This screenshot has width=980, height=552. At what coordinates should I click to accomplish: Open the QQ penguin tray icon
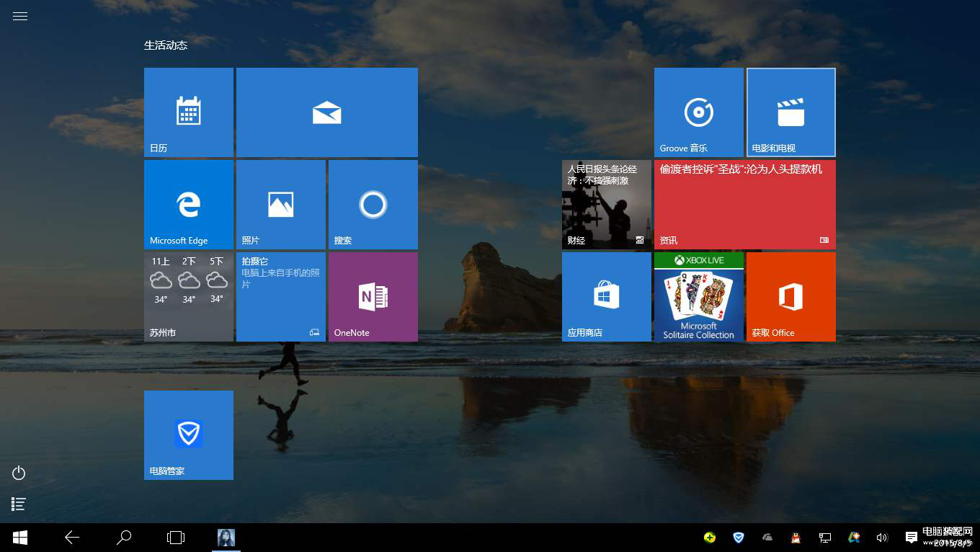click(x=796, y=538)
